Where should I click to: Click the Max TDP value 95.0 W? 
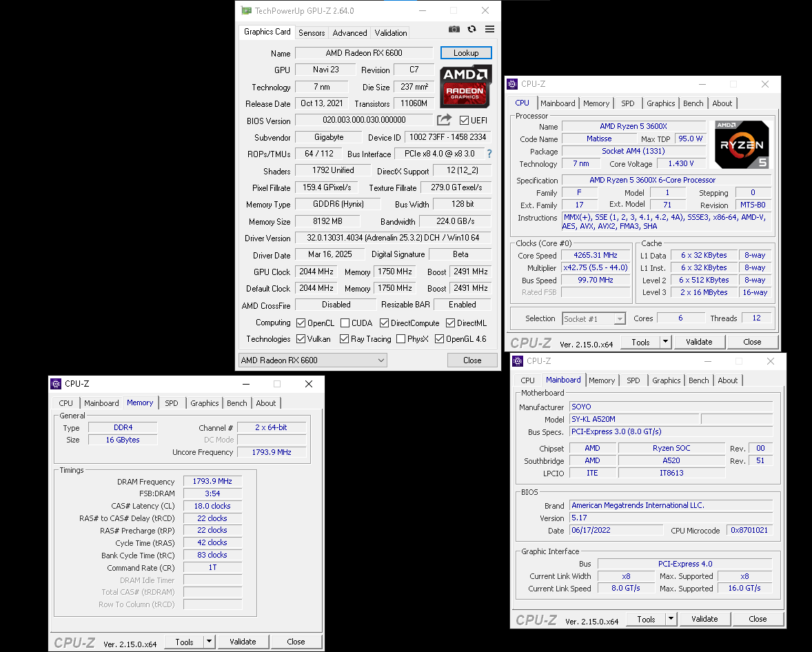[x=691, y=139]
